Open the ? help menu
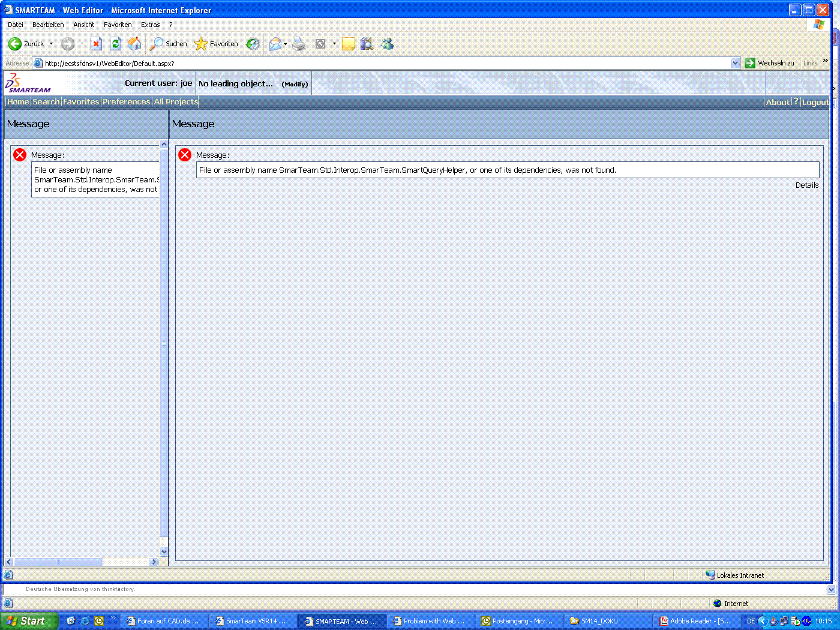The height and width of the screenshot is (630, 840). click(171, 25)
